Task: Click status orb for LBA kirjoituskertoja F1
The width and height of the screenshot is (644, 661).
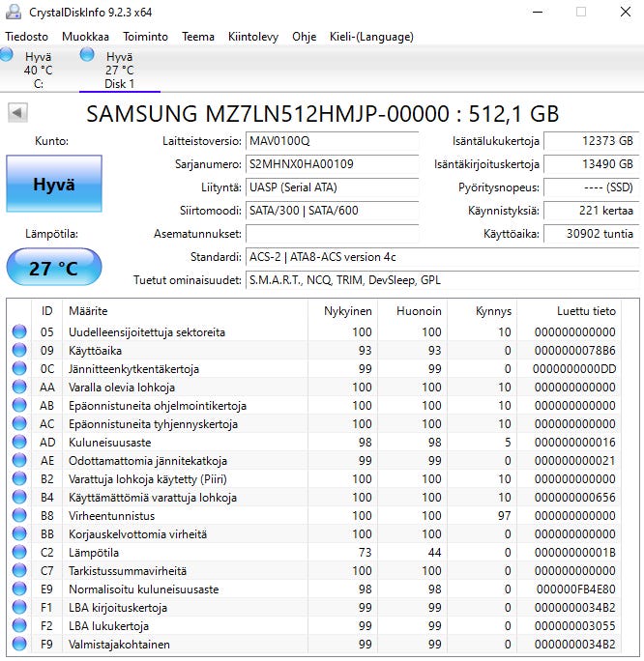Action: [19, 607]
